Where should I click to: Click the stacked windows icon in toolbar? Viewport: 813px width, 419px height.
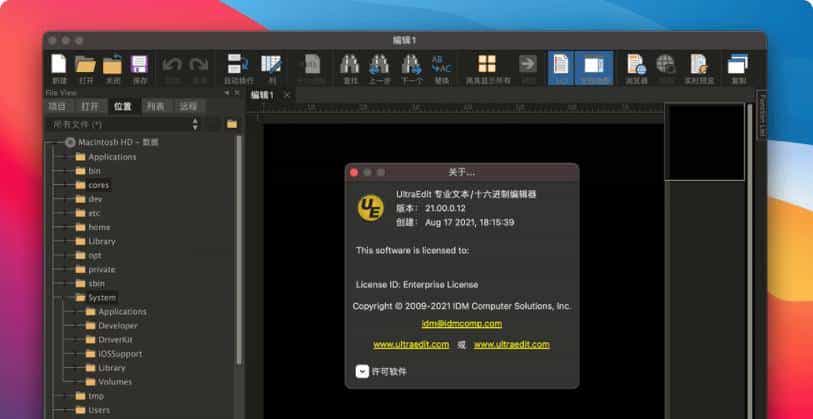[x=738, y=64]
